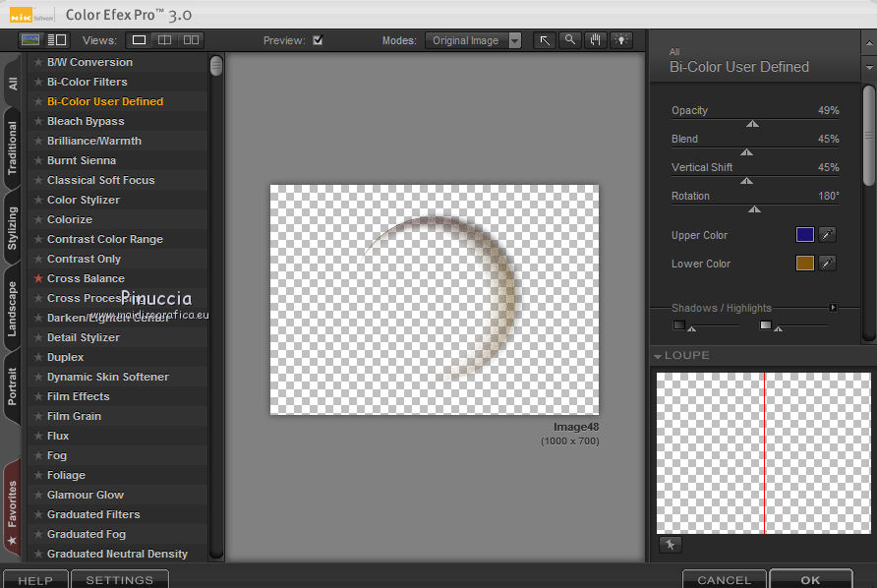
Task: Toggle favorite star for Cross Balance
Action: (38, 278)
